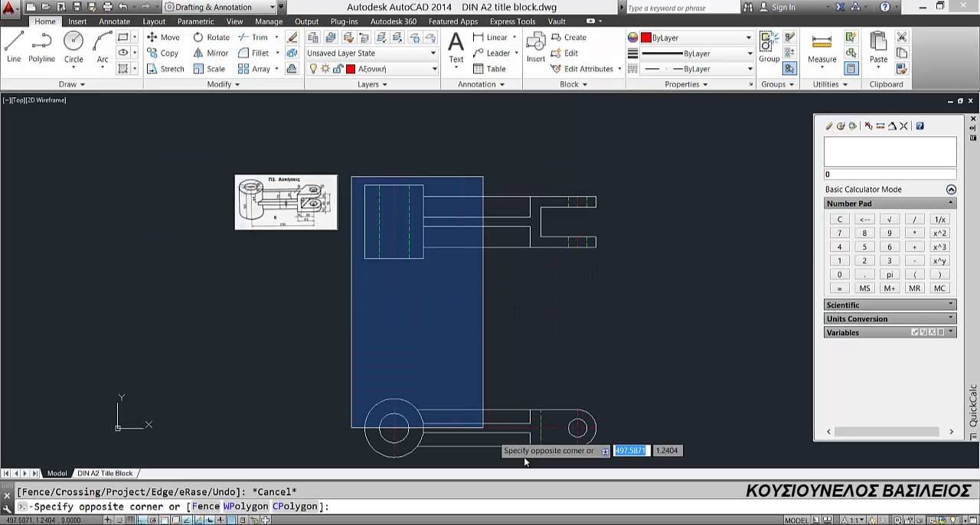The image size is (980, 525).
Task: Expand the Draw panel
Action: click(72, 84)
